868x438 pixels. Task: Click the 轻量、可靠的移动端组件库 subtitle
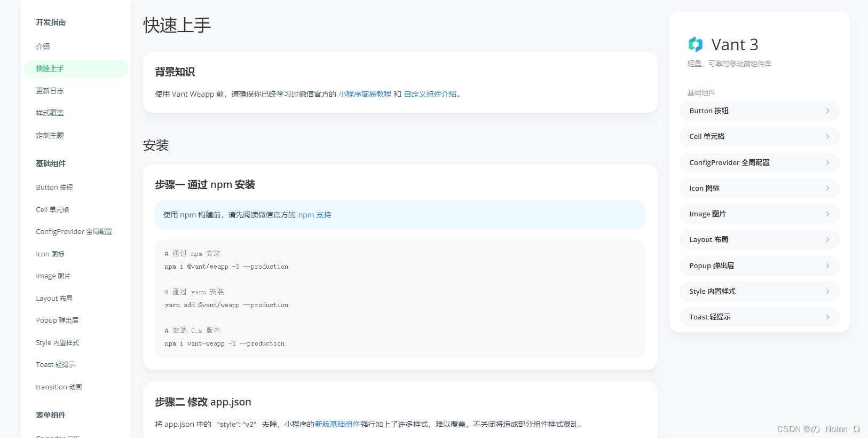click(729, 64)
